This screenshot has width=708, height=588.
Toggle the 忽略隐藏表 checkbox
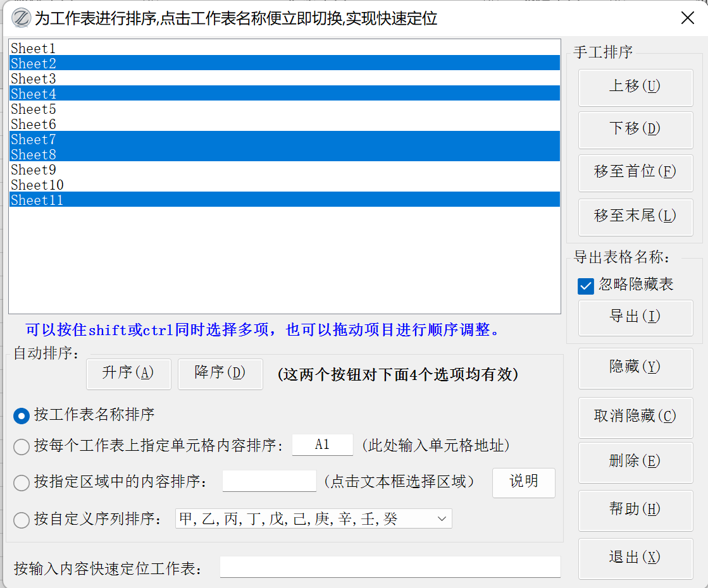pyautogui.click(x=586, y=286)
